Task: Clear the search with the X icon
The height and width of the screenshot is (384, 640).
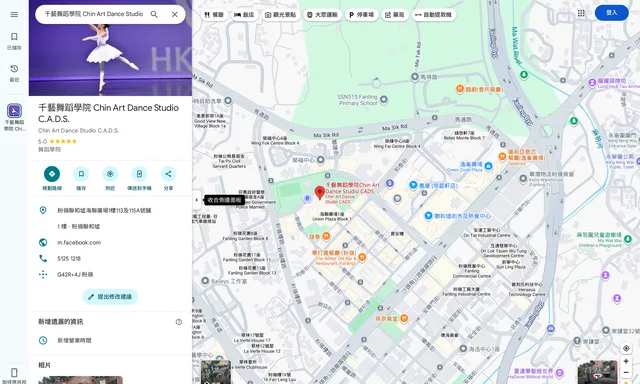Action: [175, 14]
